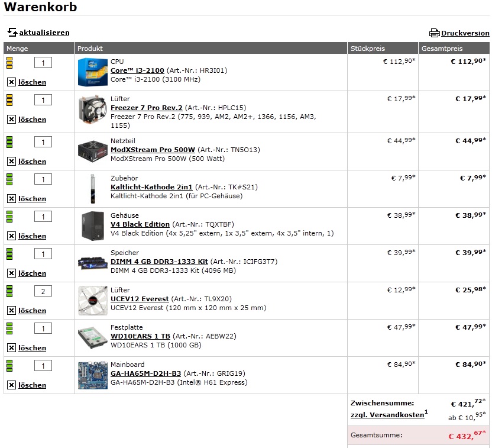
Task: Click quantity field for Core i3-2100
Action: 43,63
